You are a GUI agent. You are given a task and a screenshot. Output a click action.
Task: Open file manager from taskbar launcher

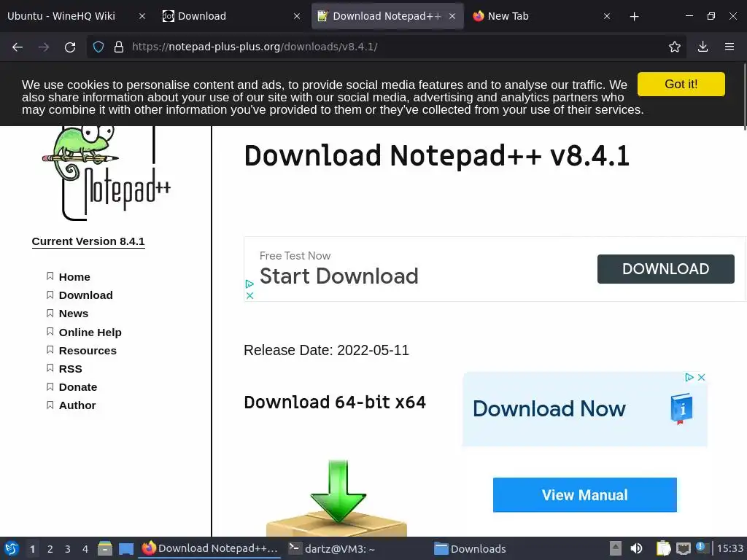[x=105, y=548]
